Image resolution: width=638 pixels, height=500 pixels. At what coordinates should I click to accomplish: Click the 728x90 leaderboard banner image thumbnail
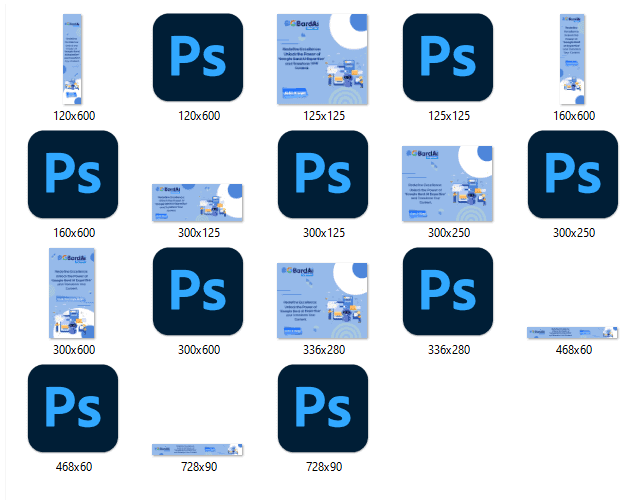[x=198, y=450]
